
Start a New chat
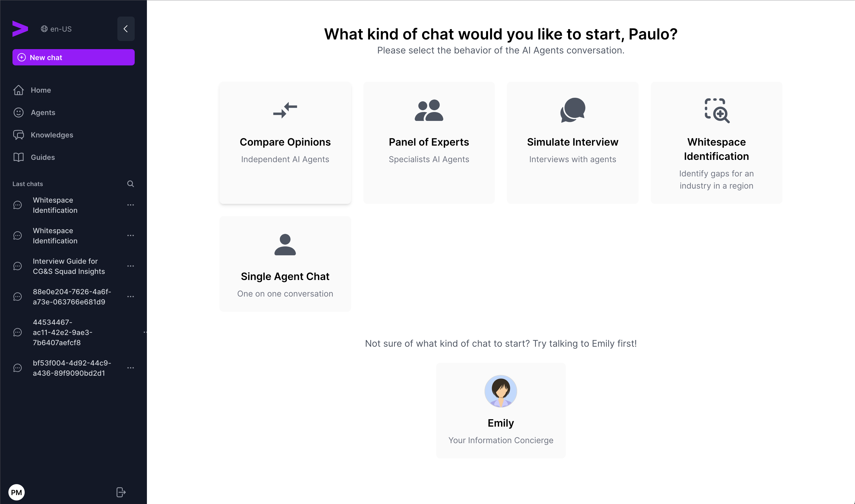point(73,57)
